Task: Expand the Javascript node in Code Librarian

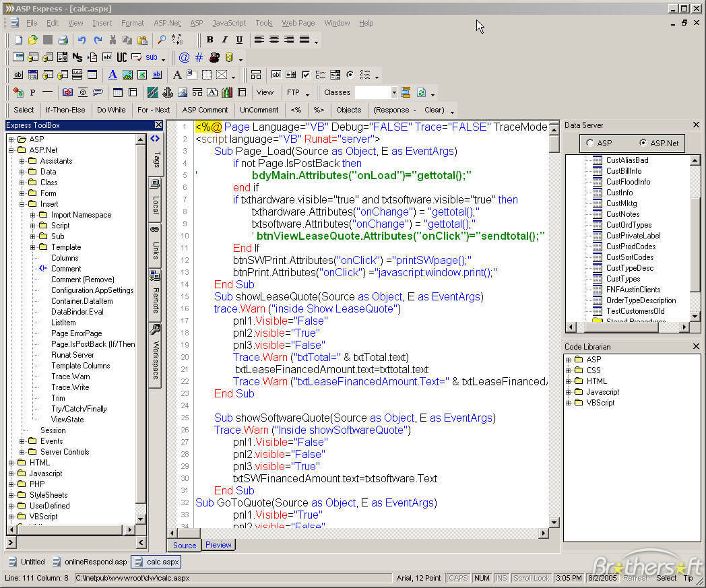Action: click(569, 392)
